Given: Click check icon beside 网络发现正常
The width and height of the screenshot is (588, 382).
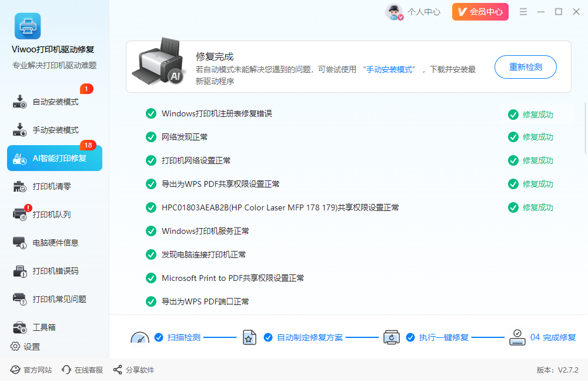Looking at the screenshot, I should (151, 137).
